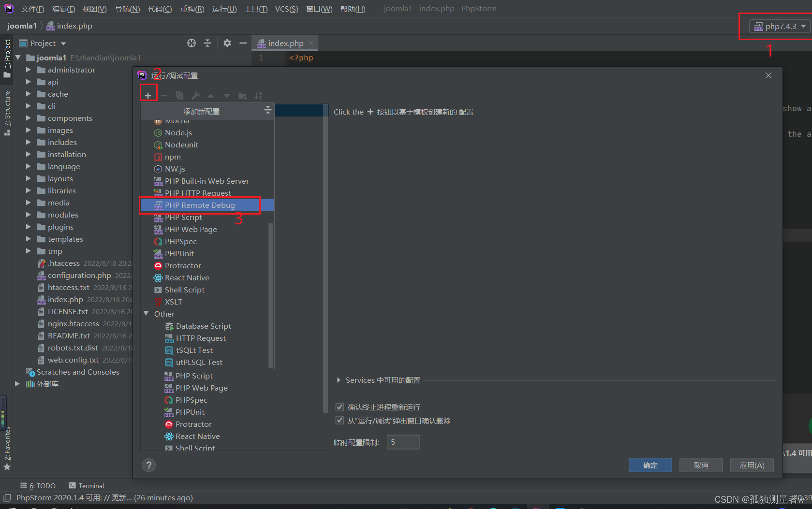Screen dimensions: 812x509
Task: Click the Remove Configuration minus icon
Action: tap(164, 95)
